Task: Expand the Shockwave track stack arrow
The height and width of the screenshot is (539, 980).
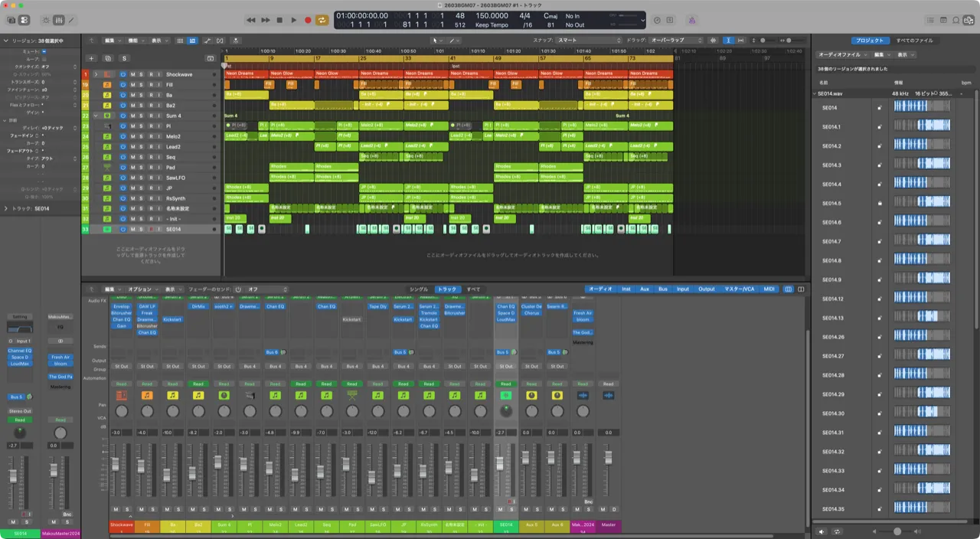Action: pyautogui.click(x=96, y=74)
